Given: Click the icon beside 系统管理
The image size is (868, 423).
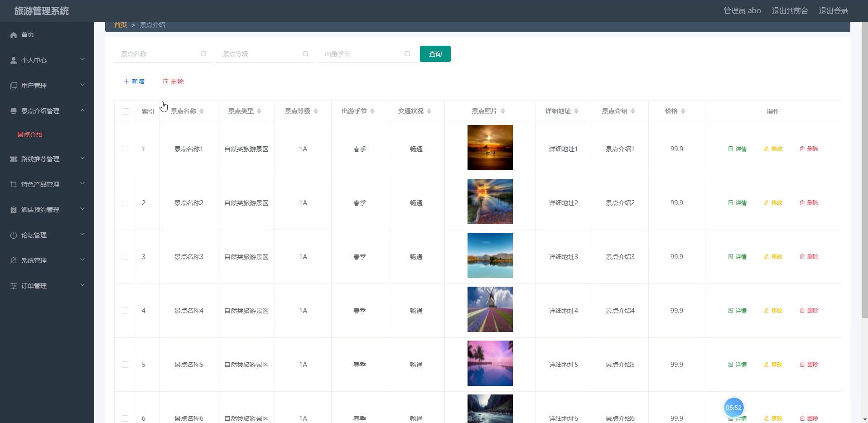Looking at the screenshot, I should click(x=14, y=260).
